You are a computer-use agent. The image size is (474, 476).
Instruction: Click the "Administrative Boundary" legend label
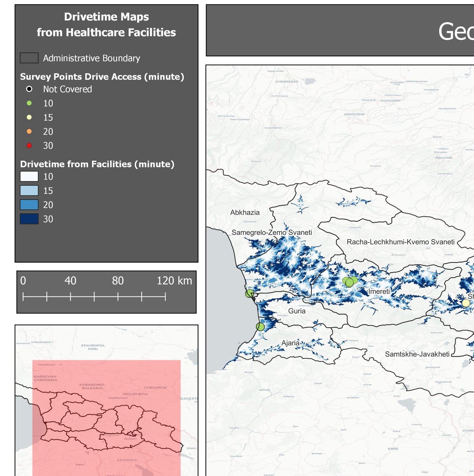coord(92,58)
